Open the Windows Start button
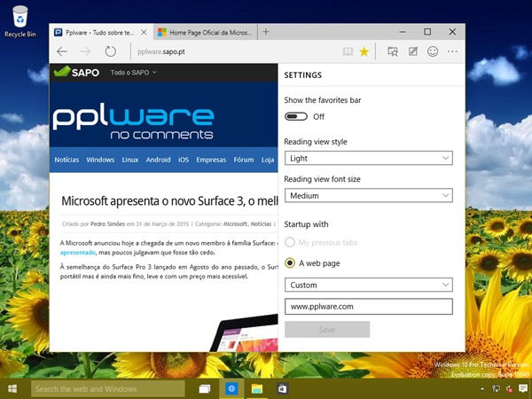This screenshot has width=532, height=399. (x=12, y=388)
